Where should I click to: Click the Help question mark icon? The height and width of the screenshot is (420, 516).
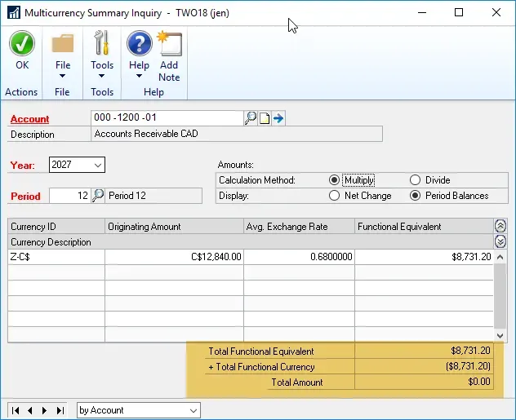[140, 44]
